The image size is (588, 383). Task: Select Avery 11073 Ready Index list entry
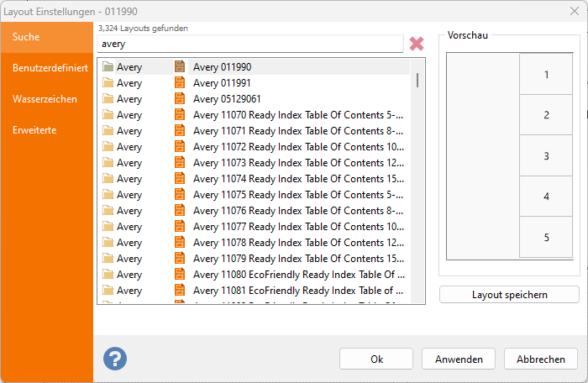click(298, 163)
